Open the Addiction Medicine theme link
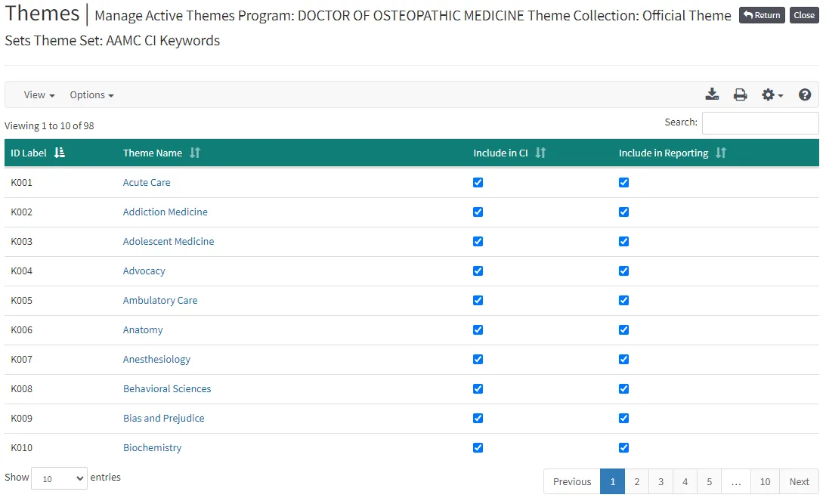826x504 pixels. (165, 212)
